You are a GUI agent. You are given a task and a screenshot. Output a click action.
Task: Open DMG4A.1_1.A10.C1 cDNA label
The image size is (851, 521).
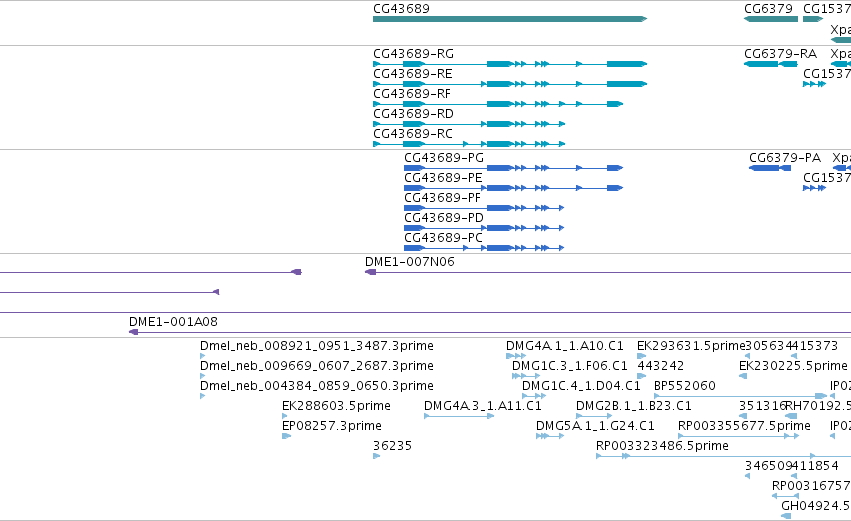564,346
